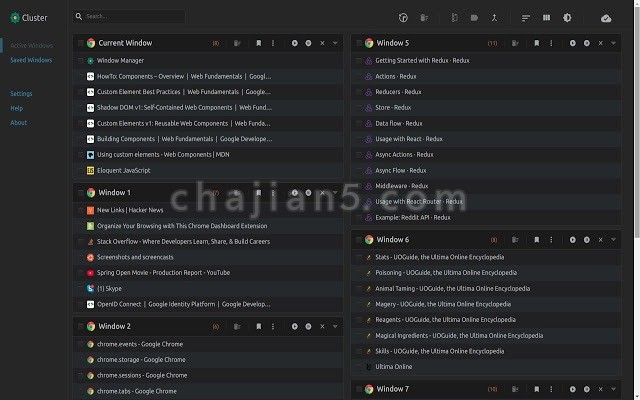Open the three-dot menu for Current Window

coord(273,43)
